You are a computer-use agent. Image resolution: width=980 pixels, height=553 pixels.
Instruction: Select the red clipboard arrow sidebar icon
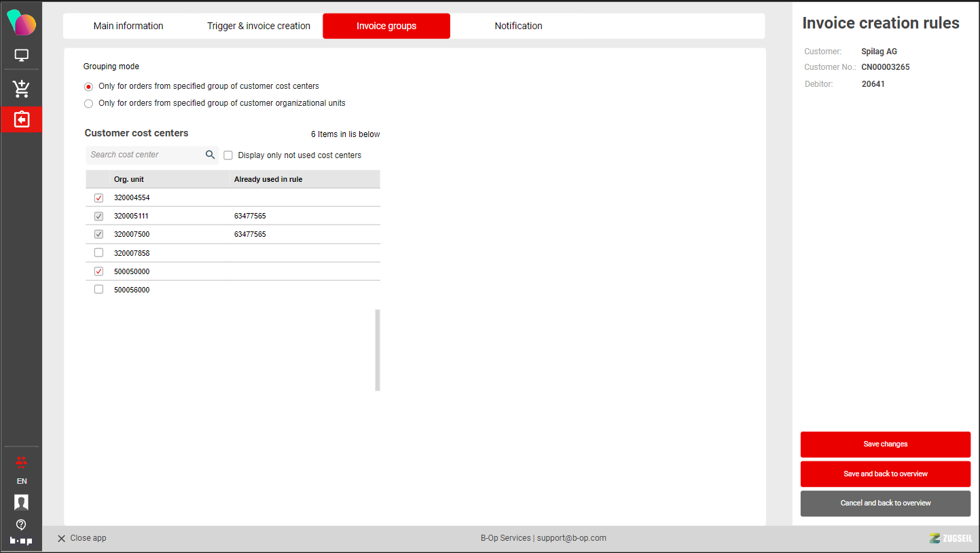pyautogui.click(x=21, y=119)
